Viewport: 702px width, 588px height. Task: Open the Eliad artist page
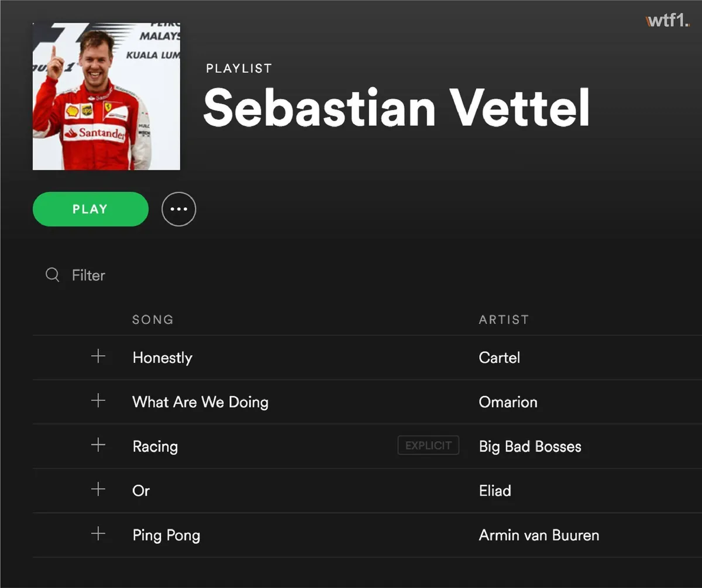point(495,490)
